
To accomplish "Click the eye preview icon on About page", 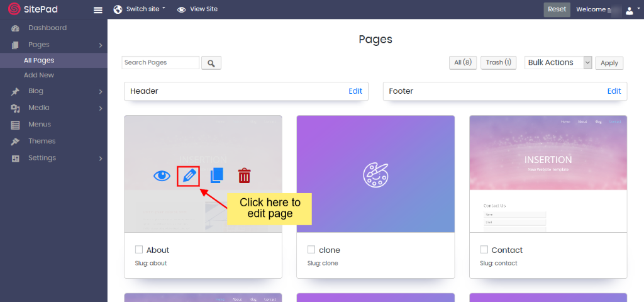I will coord(162,176).
